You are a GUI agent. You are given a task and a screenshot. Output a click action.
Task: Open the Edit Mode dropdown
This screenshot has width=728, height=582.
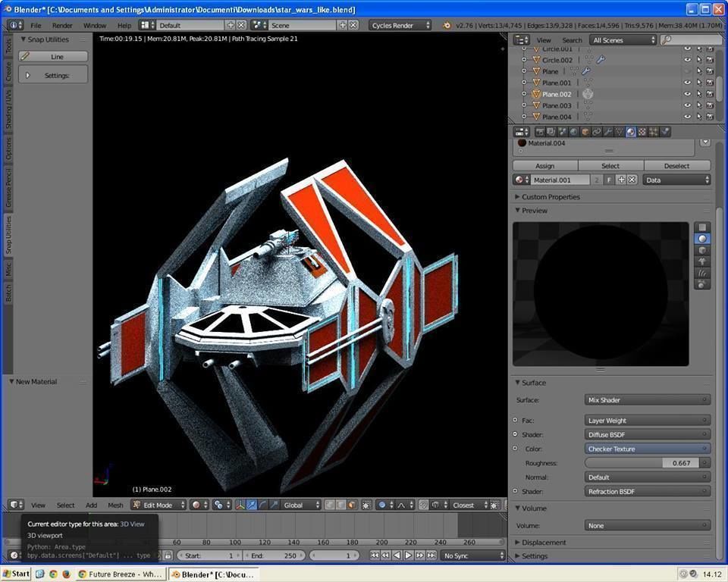[158, 505]
